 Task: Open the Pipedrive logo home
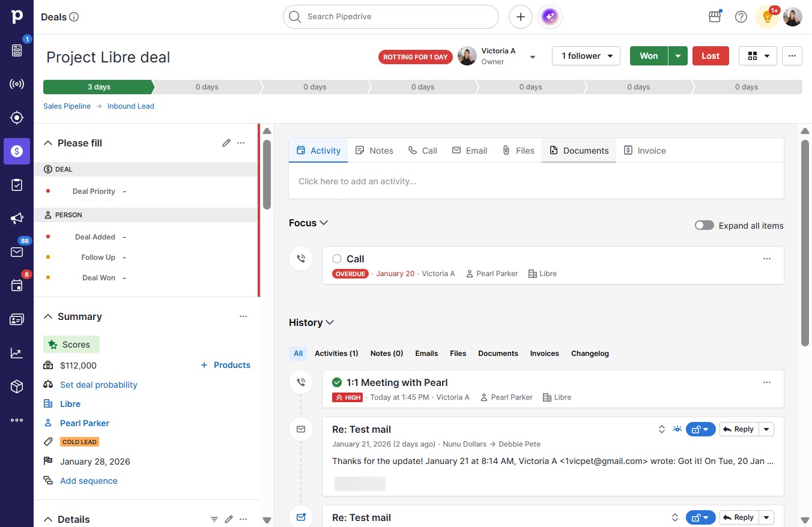point(17,17)
